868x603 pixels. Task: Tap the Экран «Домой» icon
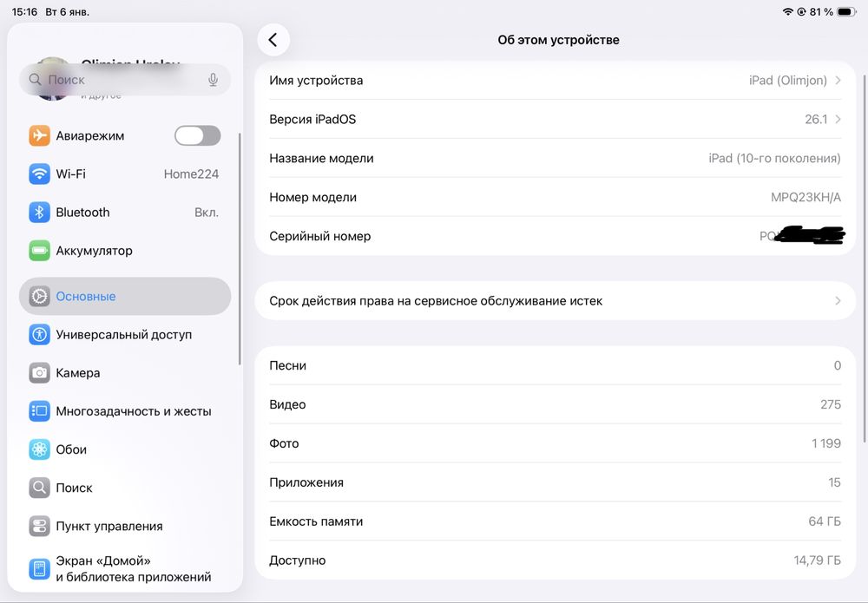tap(39, 568)
